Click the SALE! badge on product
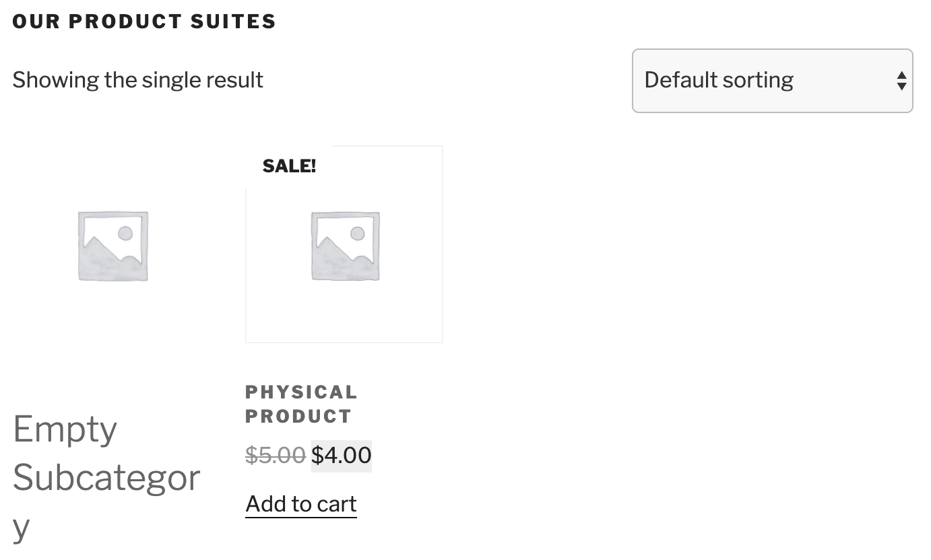The width and height of the screenshot is (931, 560). click(289, 166)
